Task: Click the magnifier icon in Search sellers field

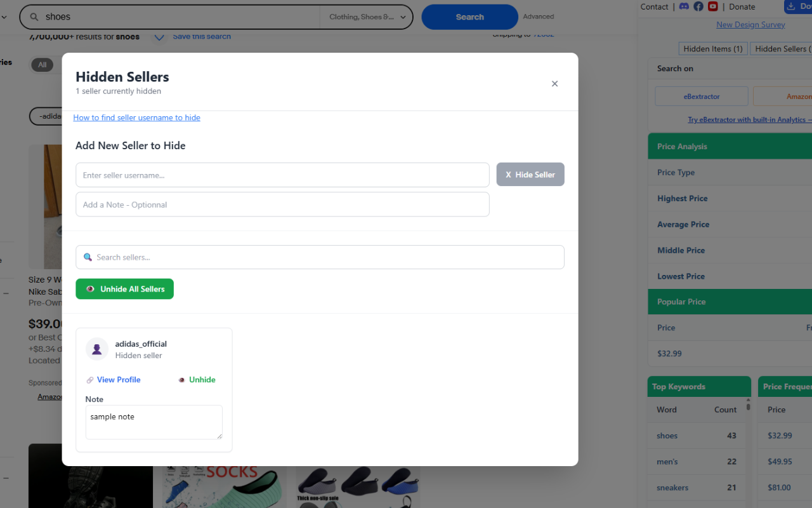Action: (88, 257)
